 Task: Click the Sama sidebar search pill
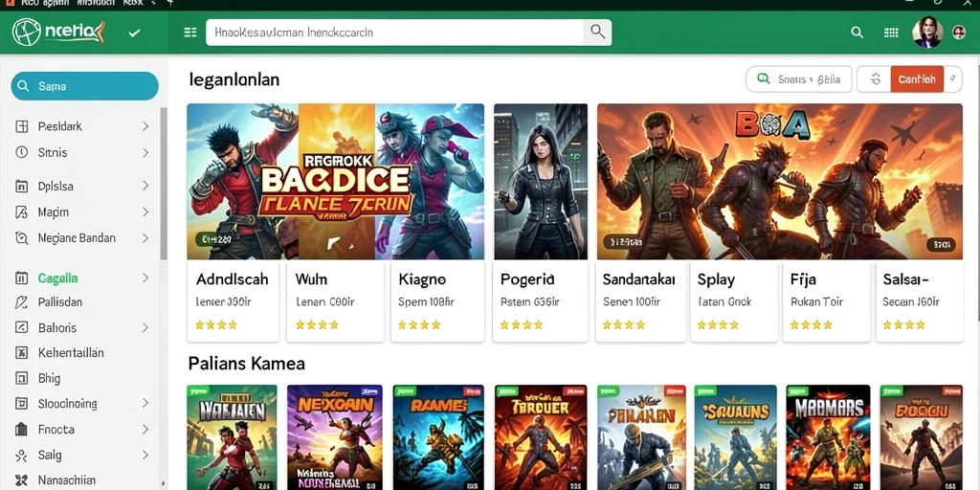tap(84, 86)
